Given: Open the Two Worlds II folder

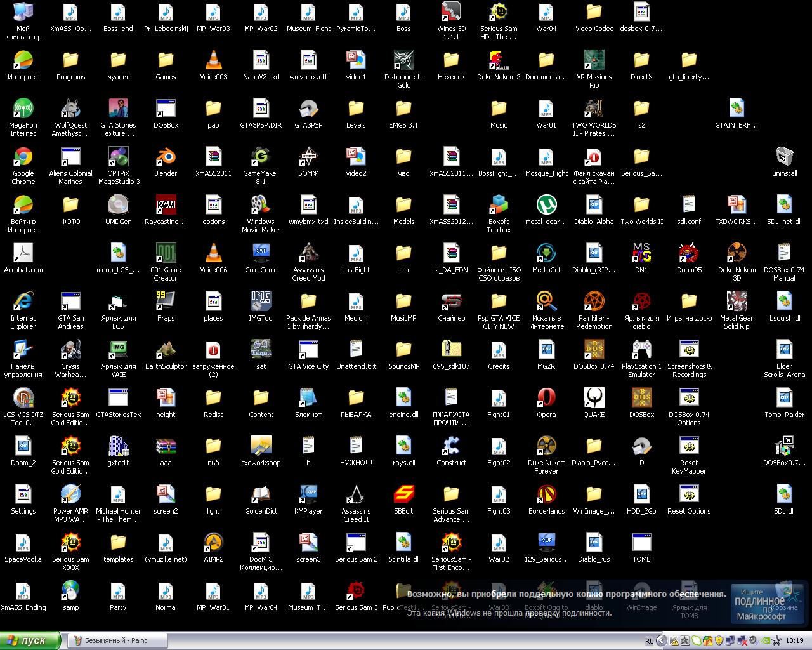Looking at the screenshot, I should (x=641, y=204).
